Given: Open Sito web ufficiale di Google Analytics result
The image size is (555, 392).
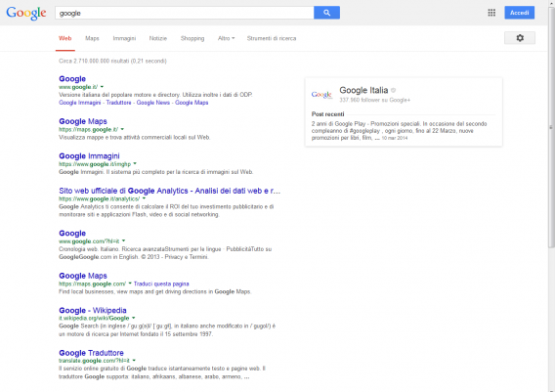Looking at the screenshot, I should click(x=170, y=191).
